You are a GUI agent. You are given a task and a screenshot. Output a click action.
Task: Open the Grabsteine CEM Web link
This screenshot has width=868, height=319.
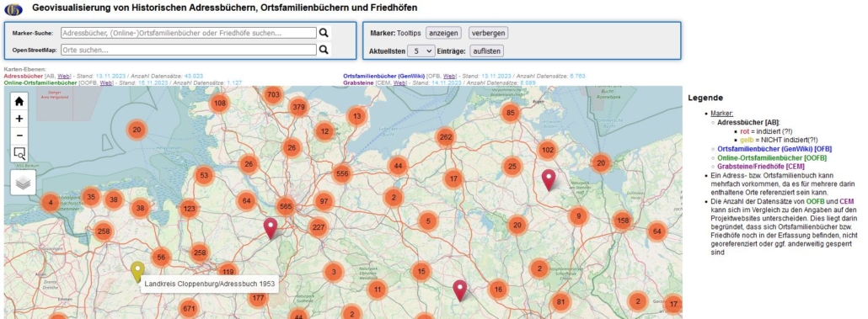coord(399,83)
